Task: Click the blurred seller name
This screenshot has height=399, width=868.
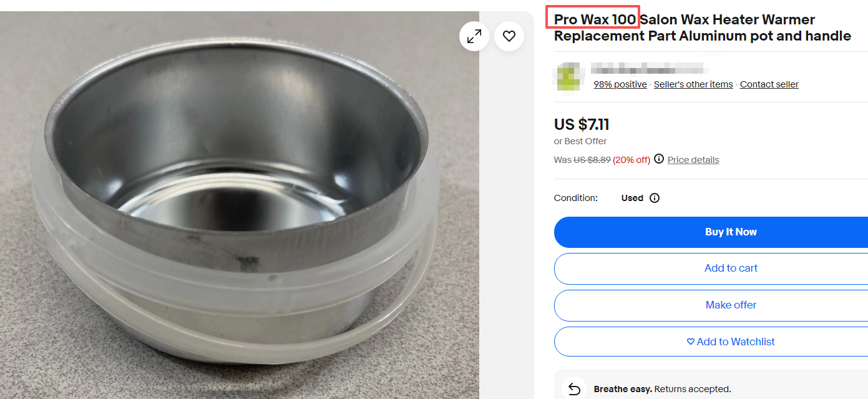Action: pyautogui.click(x=648, y=67)
